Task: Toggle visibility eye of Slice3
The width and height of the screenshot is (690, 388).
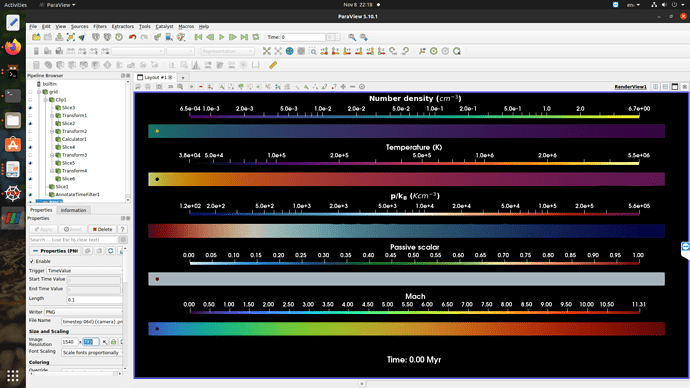Action: 30,108
